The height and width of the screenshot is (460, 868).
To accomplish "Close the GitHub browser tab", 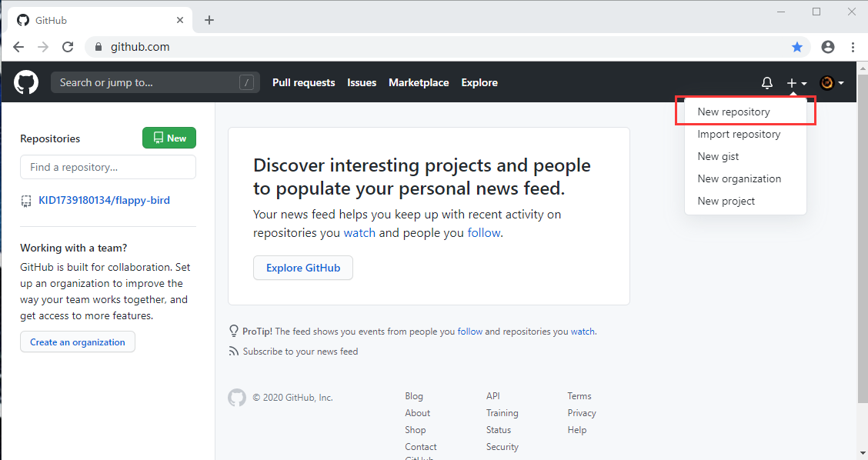I will (x=180, y=20).
